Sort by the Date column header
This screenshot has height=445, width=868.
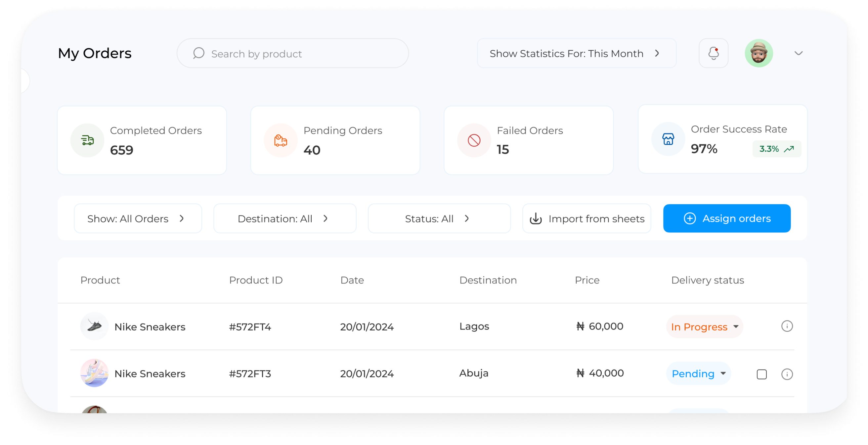352,280
